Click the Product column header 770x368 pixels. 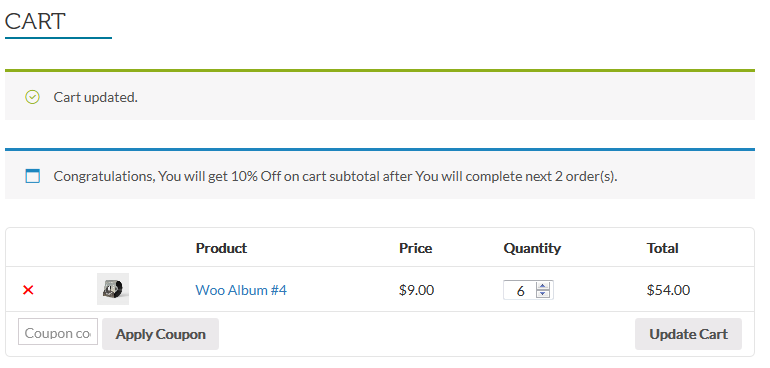[x=221, y=248]
